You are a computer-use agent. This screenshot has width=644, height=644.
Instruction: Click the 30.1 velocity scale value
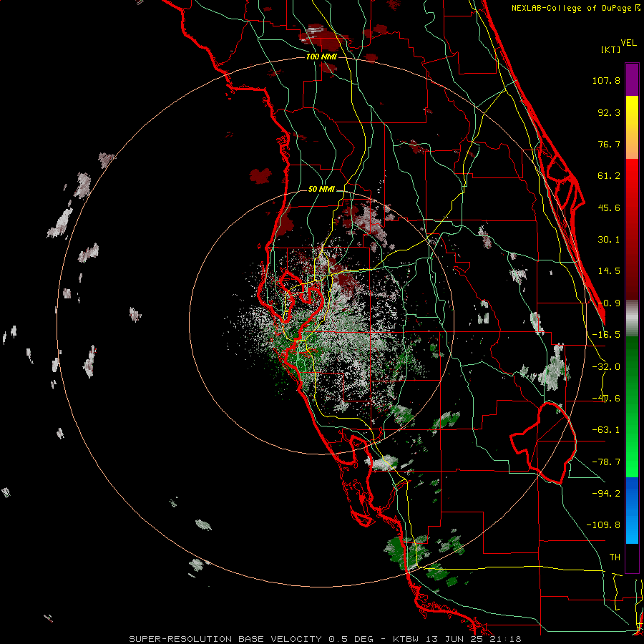(609, 240)
